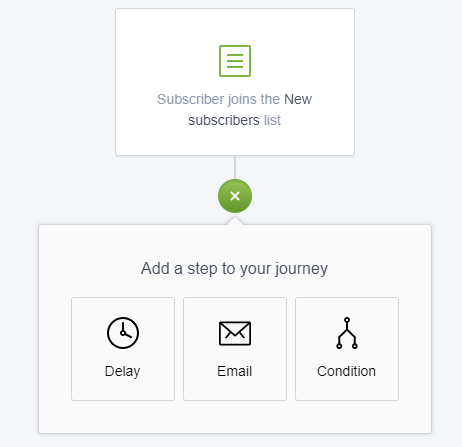Click the 'Subscriber joins the' text
Screen dimensions: 462x447
point(218,99)
